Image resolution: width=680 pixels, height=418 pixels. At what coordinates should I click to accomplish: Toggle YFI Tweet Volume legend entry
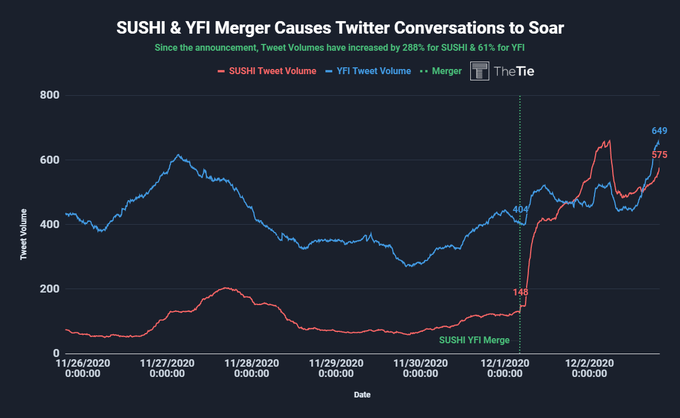click(368, 71)
